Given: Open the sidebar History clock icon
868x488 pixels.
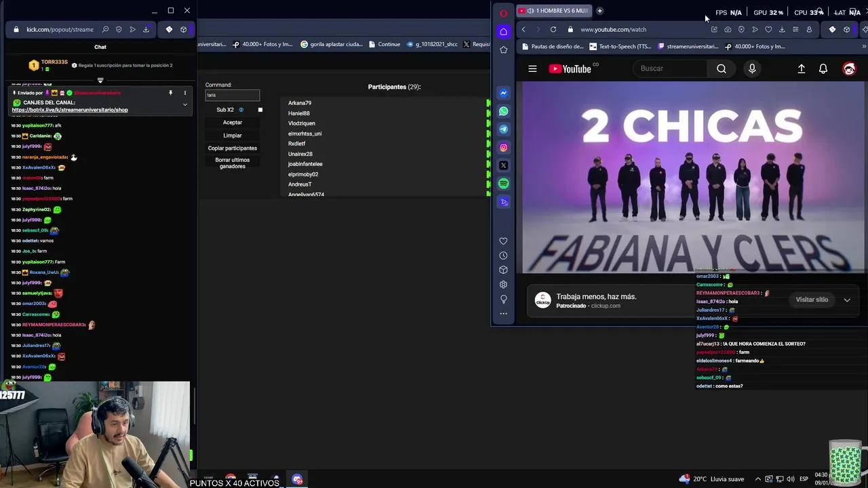Looking at the screenshot, I should tap(503, 256).
